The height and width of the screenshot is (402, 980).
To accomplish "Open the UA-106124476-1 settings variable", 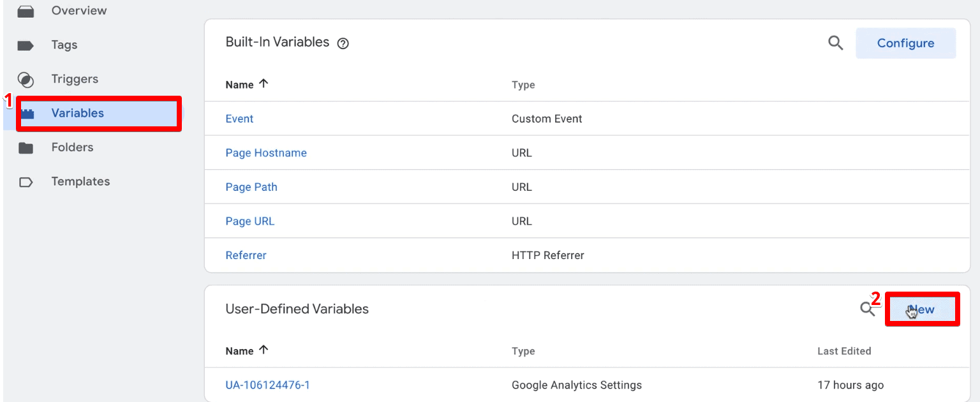I will [268, 385].
